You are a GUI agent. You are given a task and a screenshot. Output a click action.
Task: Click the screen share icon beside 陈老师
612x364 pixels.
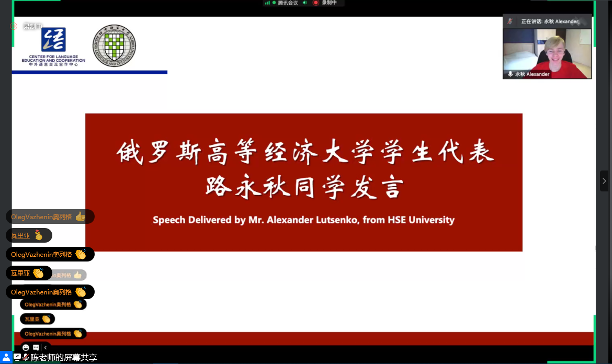(17, 357)
